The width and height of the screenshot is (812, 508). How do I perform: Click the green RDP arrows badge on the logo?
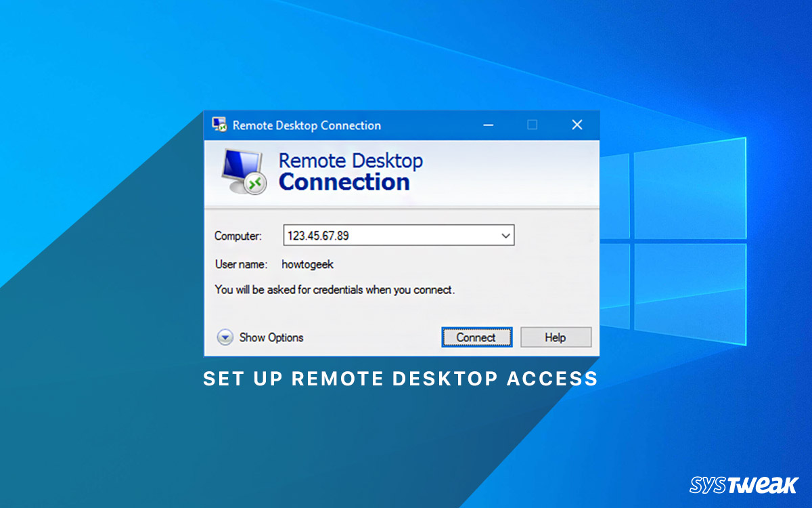[255, 182]
